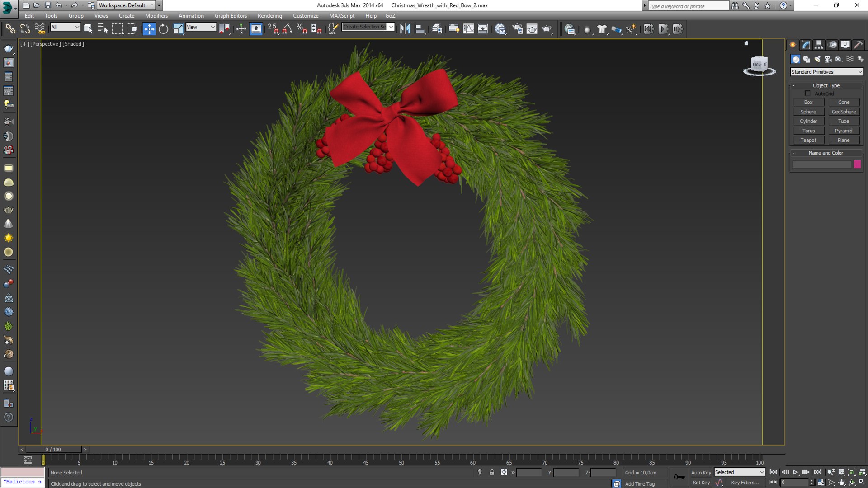Open the Standard Primitives dropdown
Viewport: 868px width, 488px height.
click(827, 72)
